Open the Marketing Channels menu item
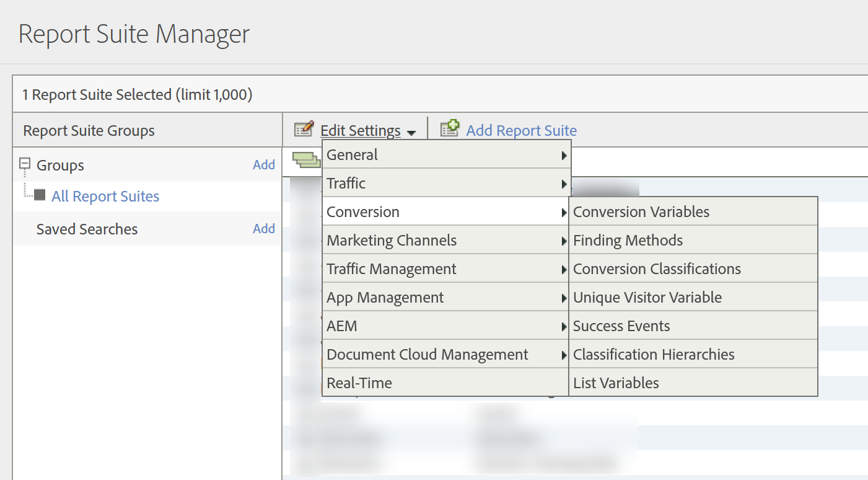This screenshot has width=868, height=480. (446, 240)
